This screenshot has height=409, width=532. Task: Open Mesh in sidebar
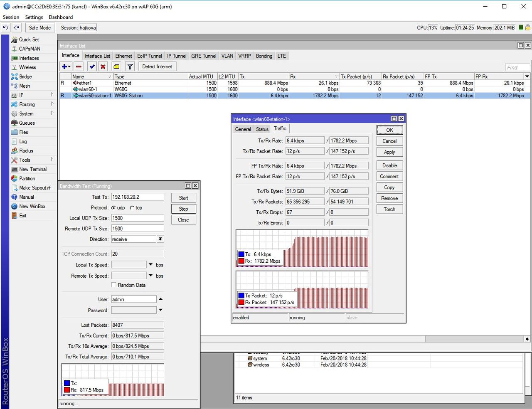pos(25,86)
